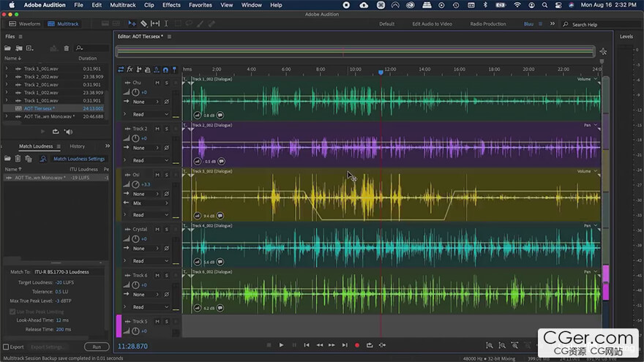
Task: Open Match Loudness Settings link
Action: (79, 159)
